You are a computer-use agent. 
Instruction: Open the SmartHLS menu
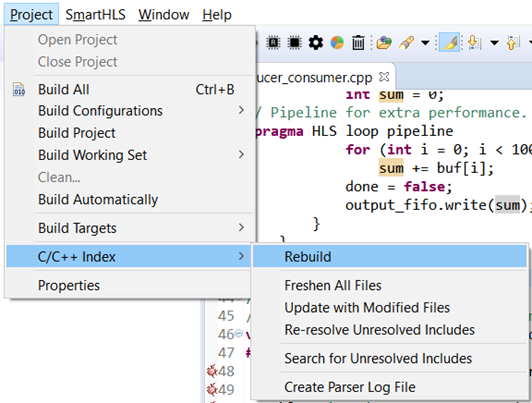[x=95, y=15]
